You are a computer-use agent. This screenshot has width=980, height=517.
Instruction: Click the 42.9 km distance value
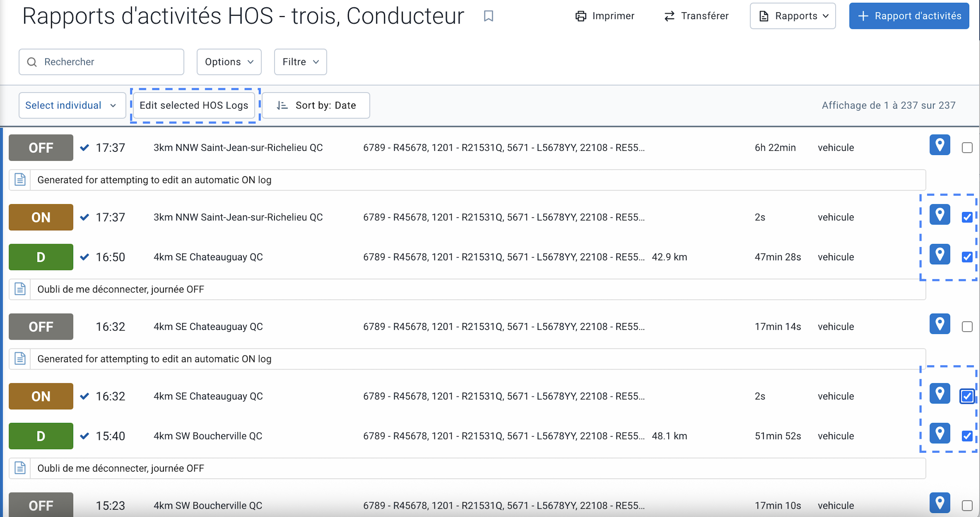[669, 257]
